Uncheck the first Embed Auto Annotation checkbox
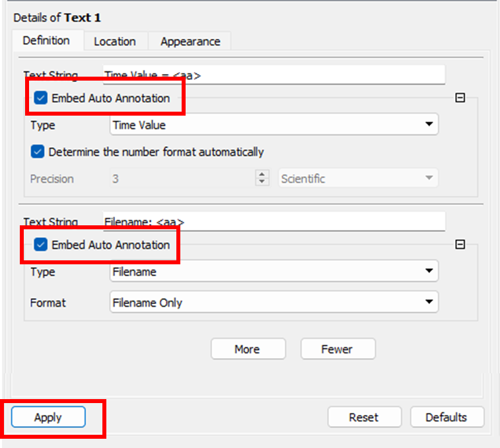The image size is (500, 448). [x=41, y=98]
